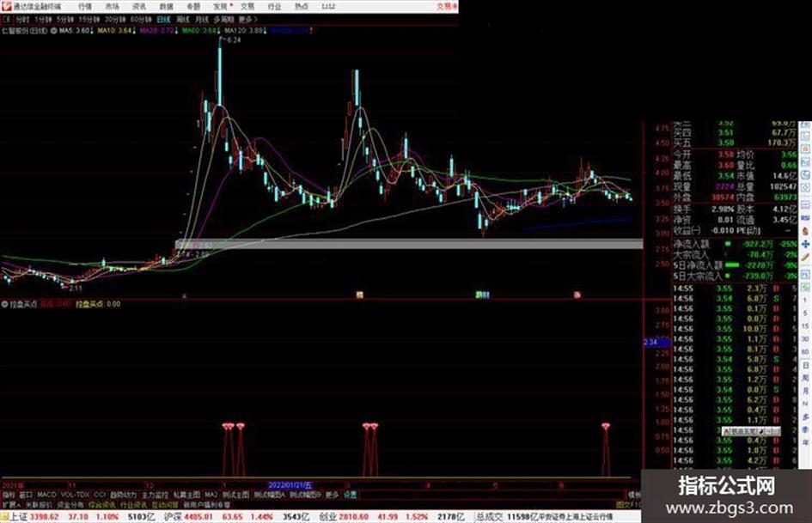This screenshot has width=812, height=523.
Task: Click 模板 button at bottom right
Action: coord(635,495)
